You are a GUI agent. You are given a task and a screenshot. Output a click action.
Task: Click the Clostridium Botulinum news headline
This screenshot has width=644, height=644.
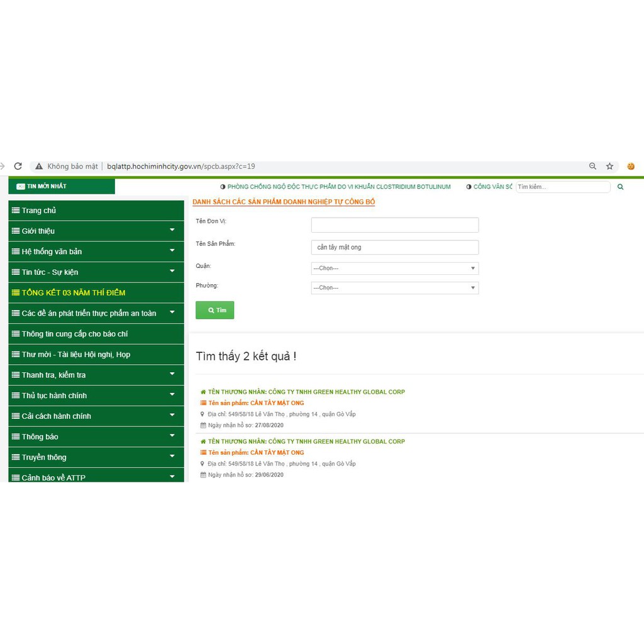[x=339, y=187]
